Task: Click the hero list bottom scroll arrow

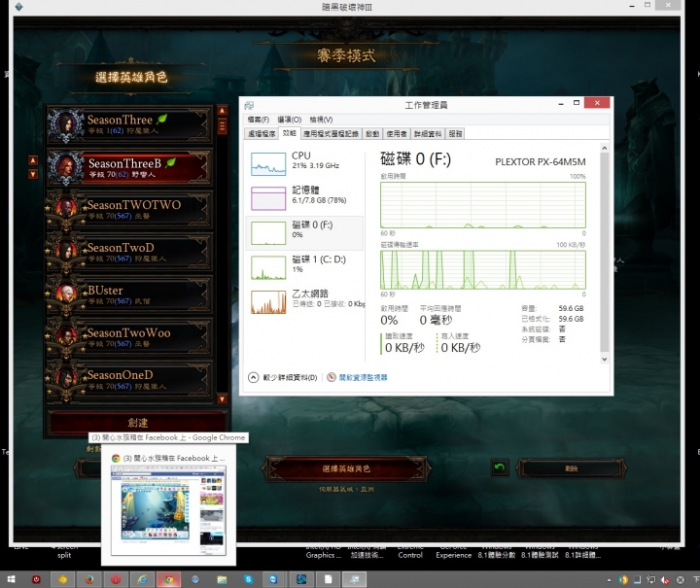Action: [222, 398]
